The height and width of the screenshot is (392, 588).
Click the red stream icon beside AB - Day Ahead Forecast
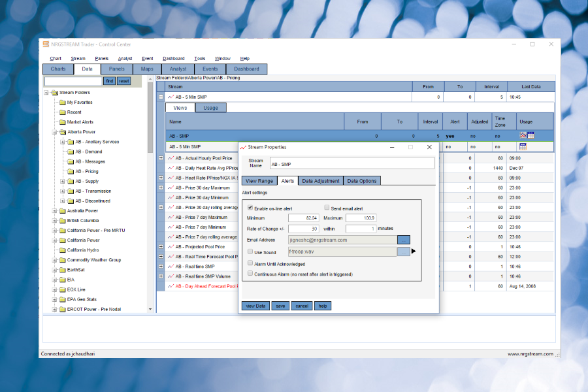pos(171,286)
